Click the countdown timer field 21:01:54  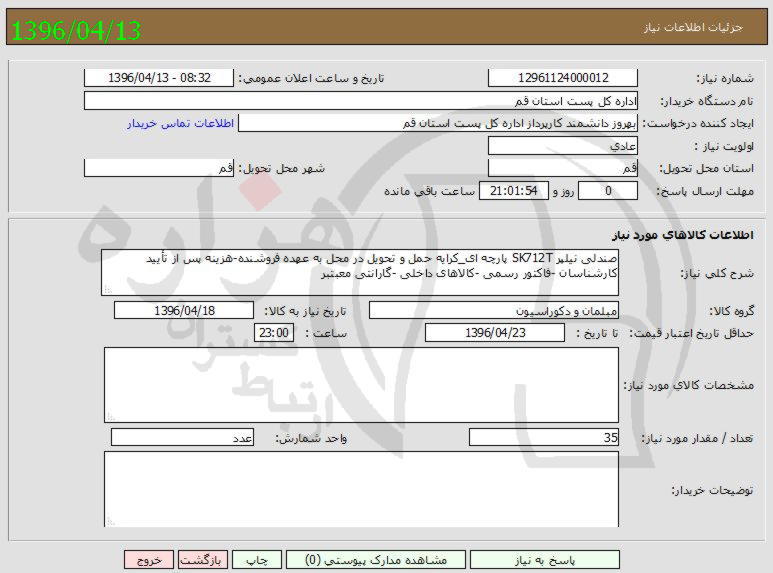pos(516,191)
